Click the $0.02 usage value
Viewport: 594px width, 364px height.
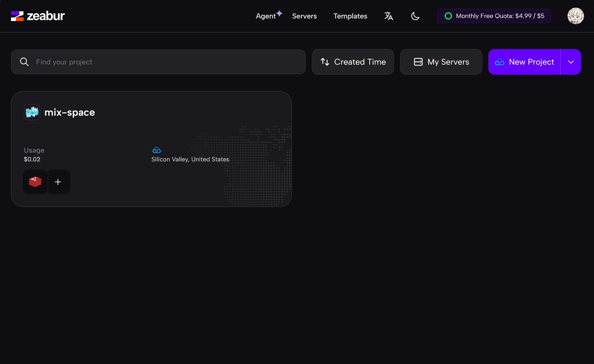32,159
